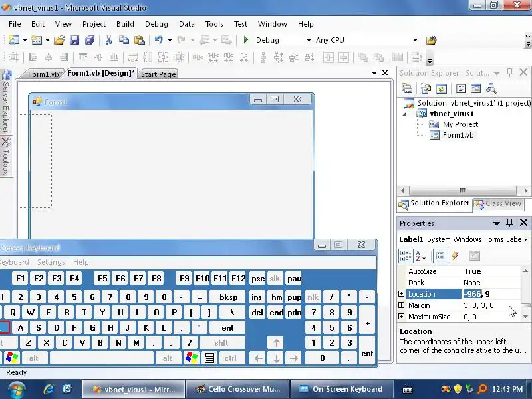Viewport: 532px width, 399px height.
Task: Click the main ent key beside the apostrophe key
Action: pyautogui.click(x=227, y=328)
